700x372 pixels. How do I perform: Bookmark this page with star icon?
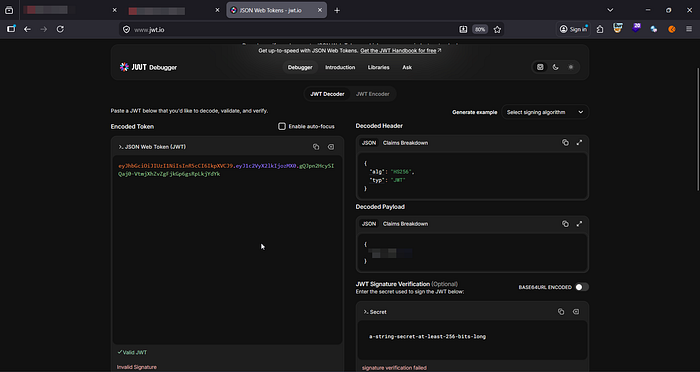[497, 29]
